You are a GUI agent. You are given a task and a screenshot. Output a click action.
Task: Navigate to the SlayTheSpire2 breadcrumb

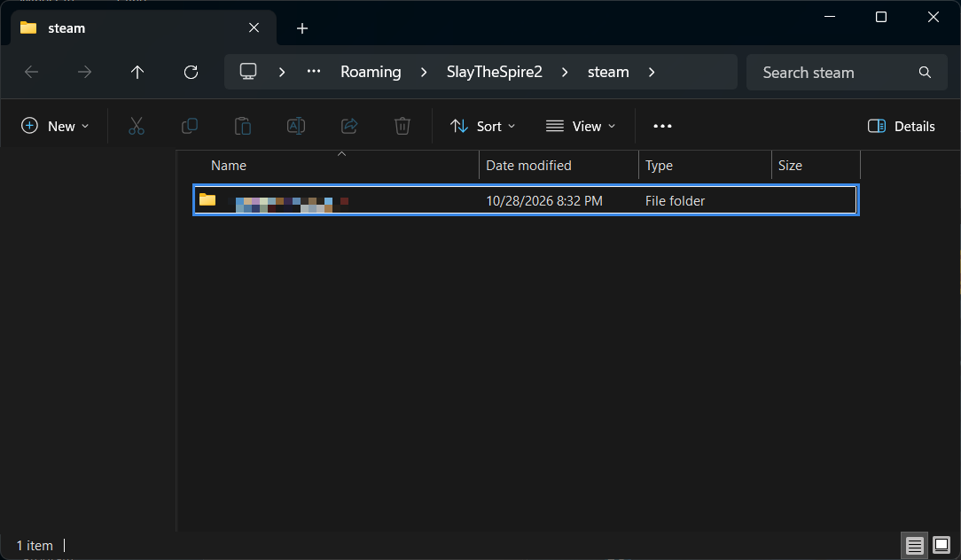(x=495, y=72)
